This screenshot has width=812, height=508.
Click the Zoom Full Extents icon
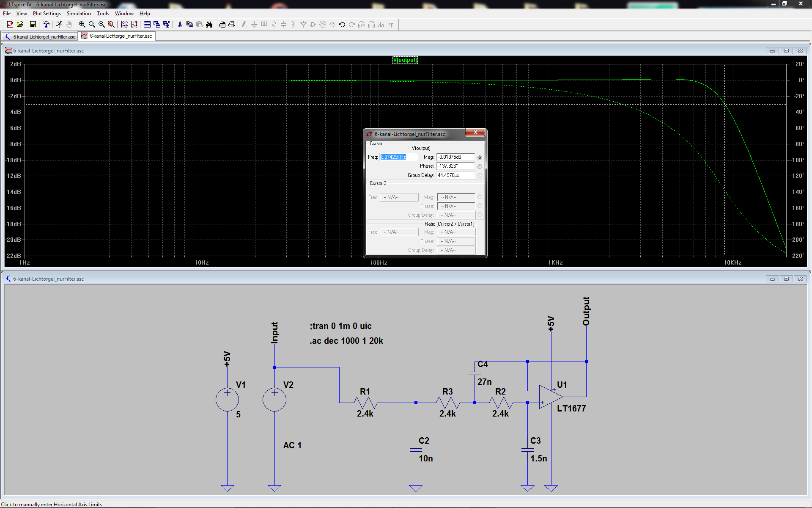(111, 25)
